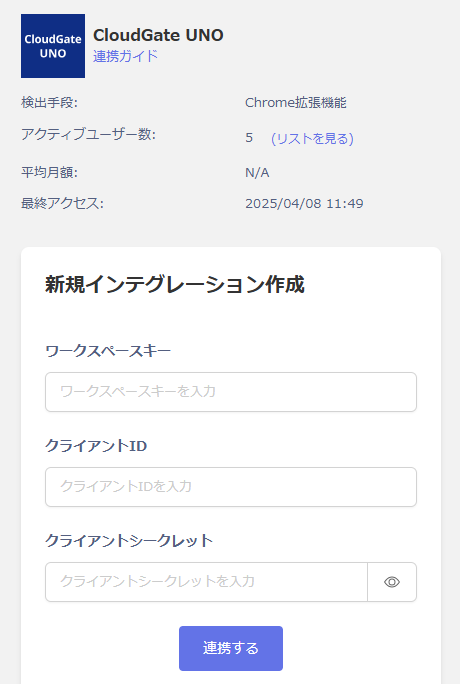Click the アクティブユーザー数 label

click(89, 134)
